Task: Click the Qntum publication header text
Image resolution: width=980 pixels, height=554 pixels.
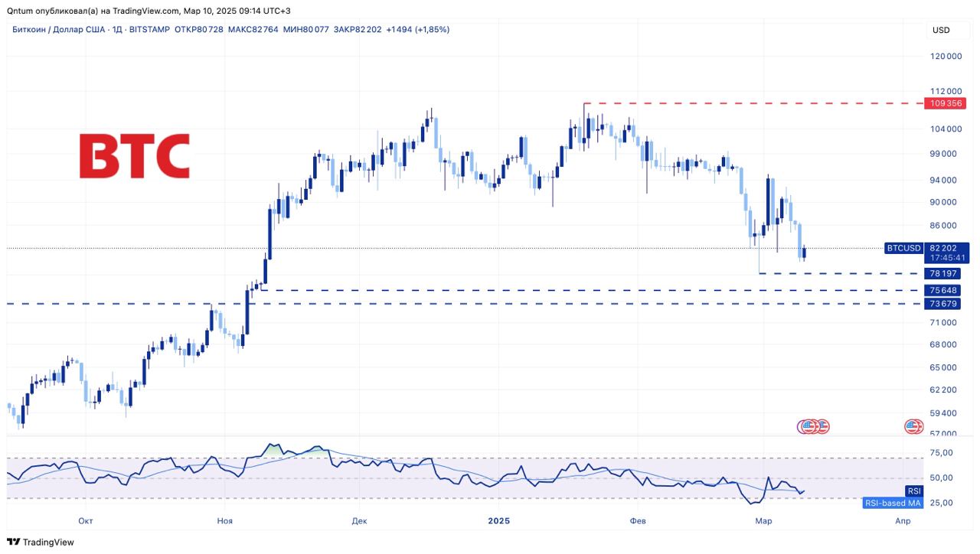Action: point(149,11)
